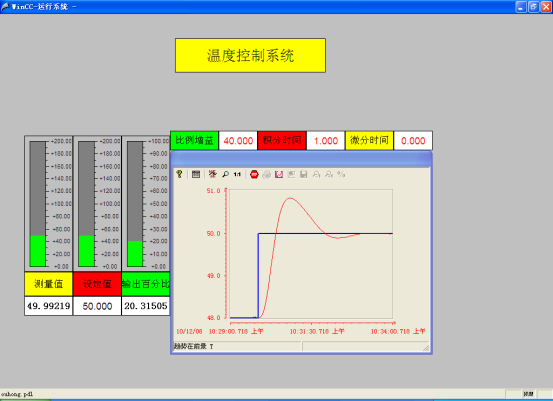Click the 温度控制系统 title banner
The height and width of the screenshot is (401, 553).
click(x=250, y=56)
